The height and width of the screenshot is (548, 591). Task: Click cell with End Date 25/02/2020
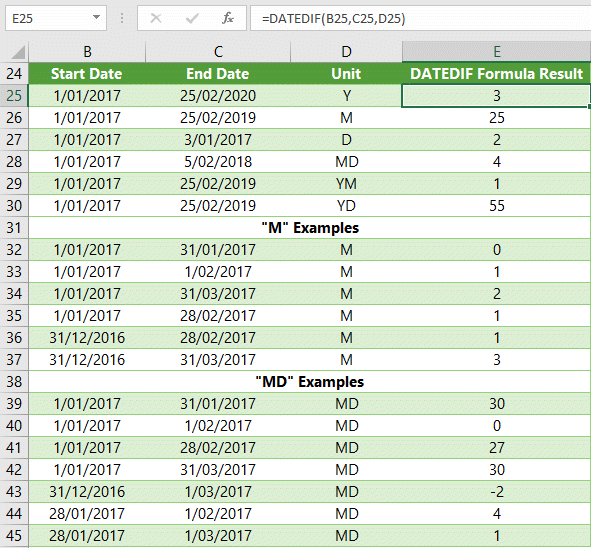218,96
